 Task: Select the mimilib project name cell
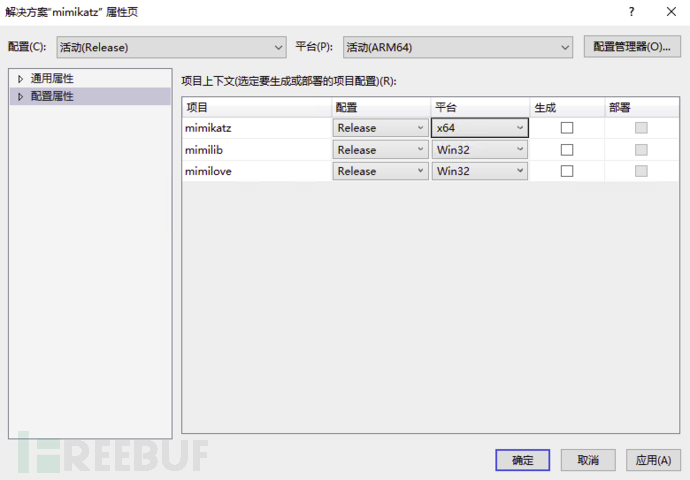[x=257, y=150]
